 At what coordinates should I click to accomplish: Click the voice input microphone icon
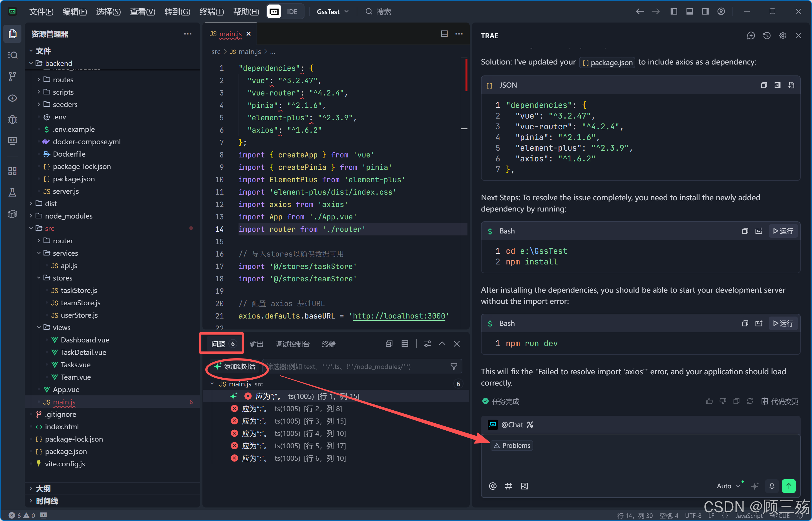coord(772,486)
